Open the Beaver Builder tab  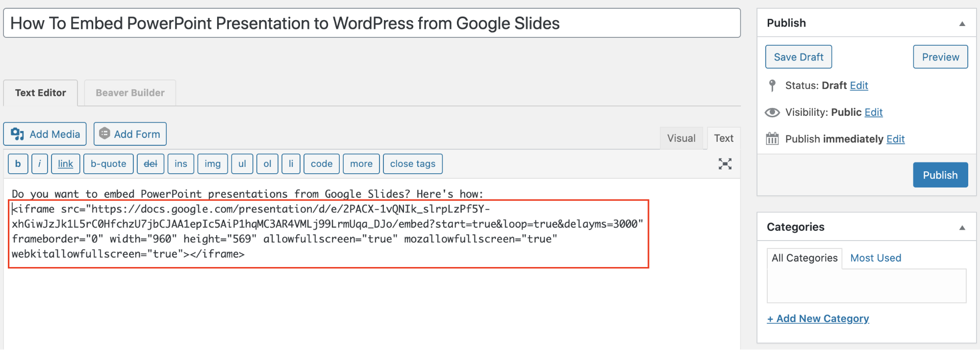click(130, 93)
